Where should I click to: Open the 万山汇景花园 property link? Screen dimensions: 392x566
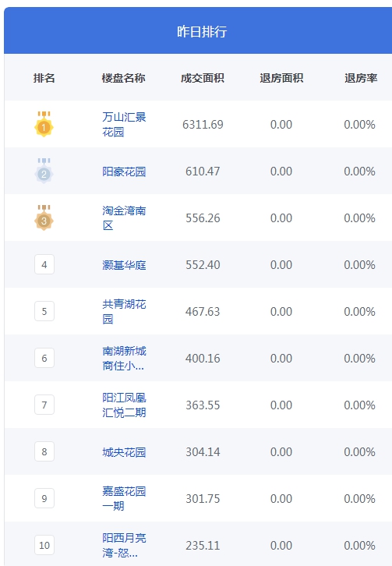click(x=124, y=124)
